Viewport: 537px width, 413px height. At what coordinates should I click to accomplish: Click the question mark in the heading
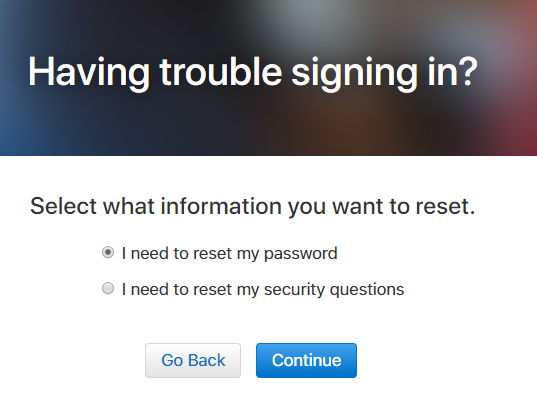point(468,71)
